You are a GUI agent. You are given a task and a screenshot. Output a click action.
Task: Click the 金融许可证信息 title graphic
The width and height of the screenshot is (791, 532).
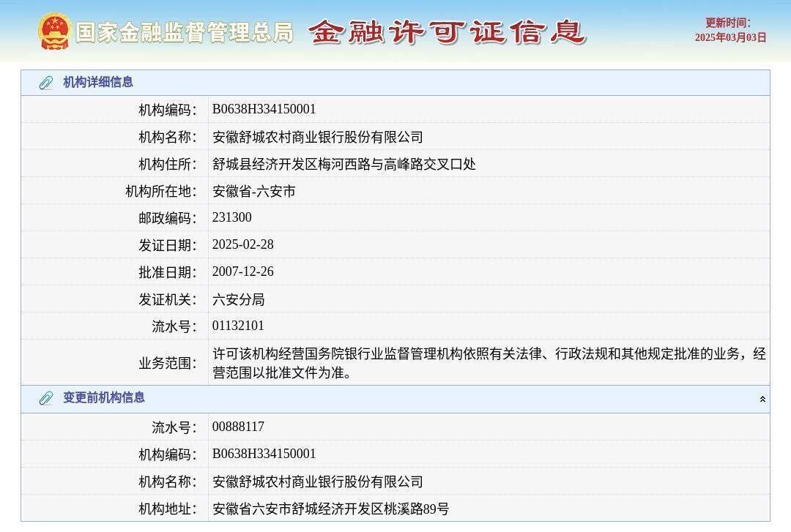click(447, 31)
